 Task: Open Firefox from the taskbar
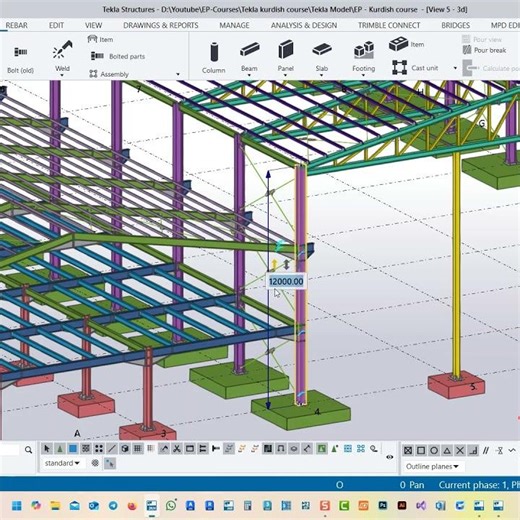pyautogui.click(x=132, y=506)
